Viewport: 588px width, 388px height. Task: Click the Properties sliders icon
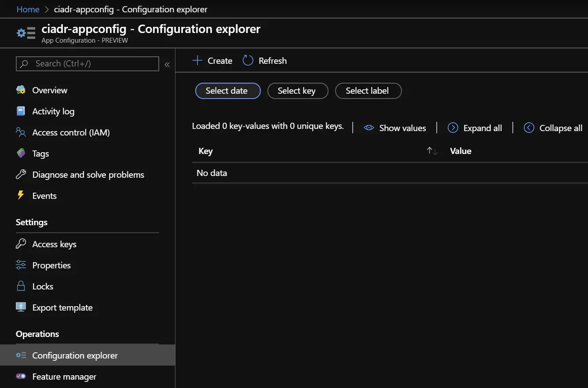(21, 265)
